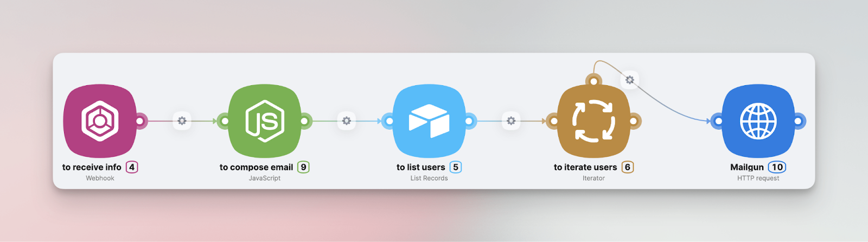Viewport: 868px width, 242px height.
Task: Click the List Records node output connector
Action: tap(469, 121)
